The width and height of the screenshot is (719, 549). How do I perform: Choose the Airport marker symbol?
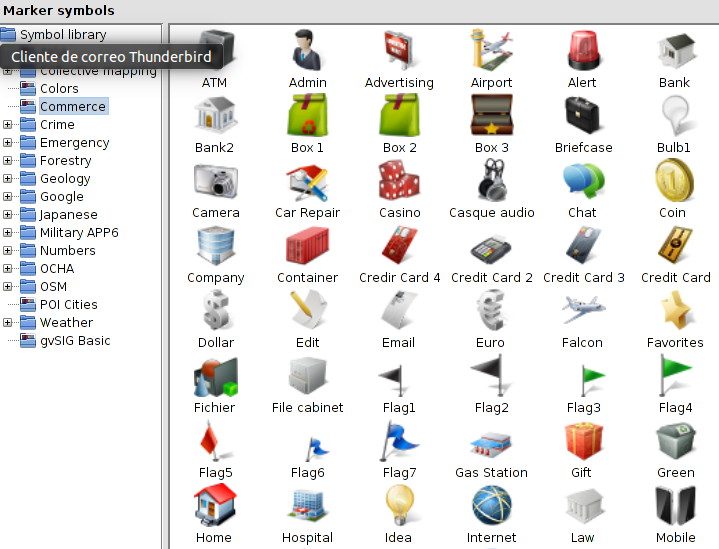point(491,53)
